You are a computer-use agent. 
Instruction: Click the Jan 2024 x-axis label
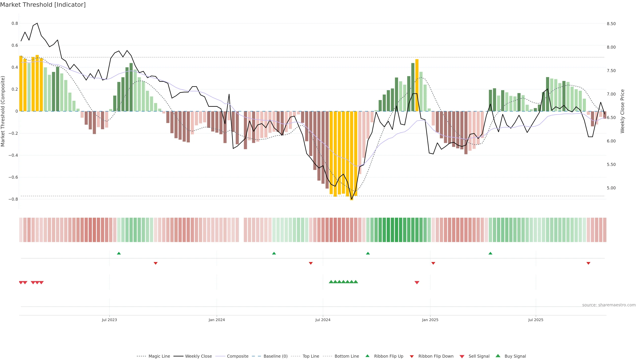217,320
